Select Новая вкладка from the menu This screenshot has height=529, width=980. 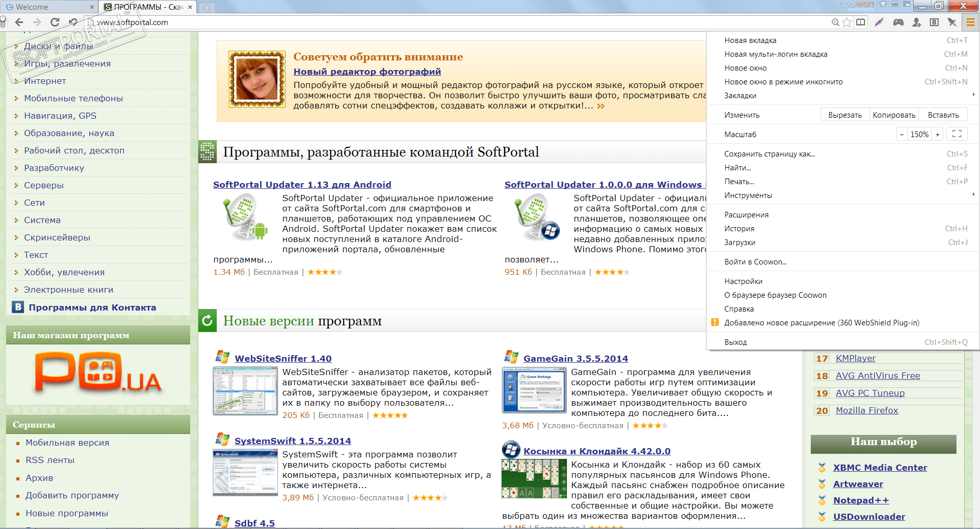tap(843, 40)
